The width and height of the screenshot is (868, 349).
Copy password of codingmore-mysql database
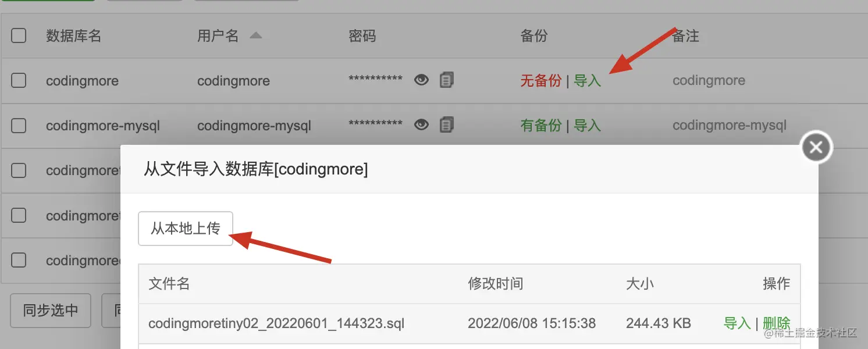click(446, 124)
